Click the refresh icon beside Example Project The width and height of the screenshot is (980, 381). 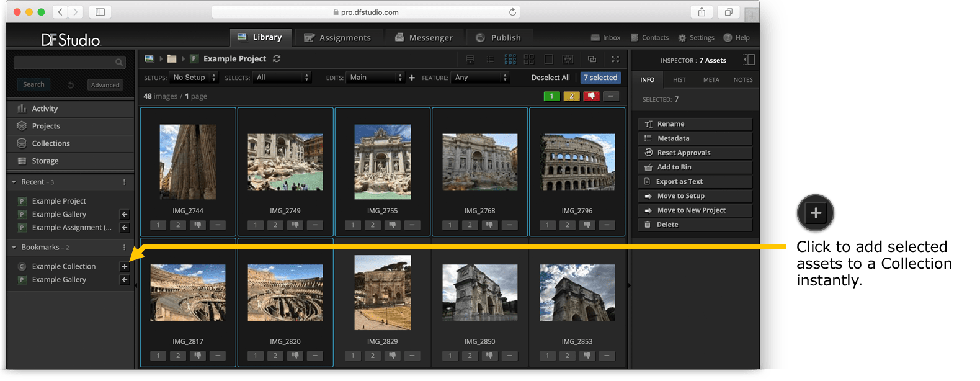coord(277,59)
